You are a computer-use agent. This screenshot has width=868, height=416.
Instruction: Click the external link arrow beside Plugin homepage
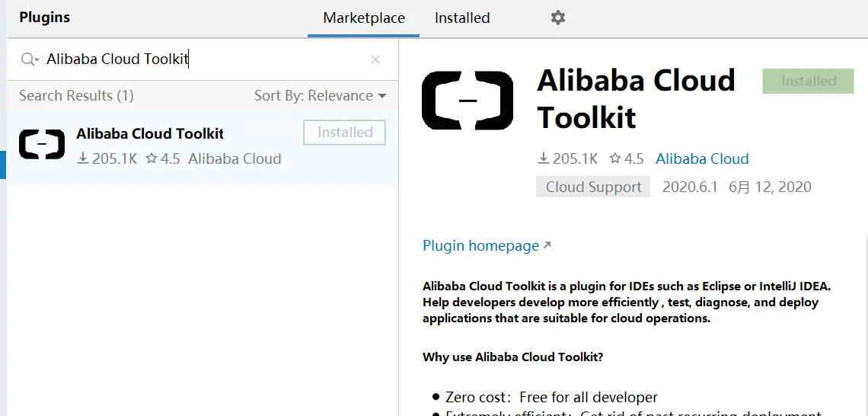point(547,245)
